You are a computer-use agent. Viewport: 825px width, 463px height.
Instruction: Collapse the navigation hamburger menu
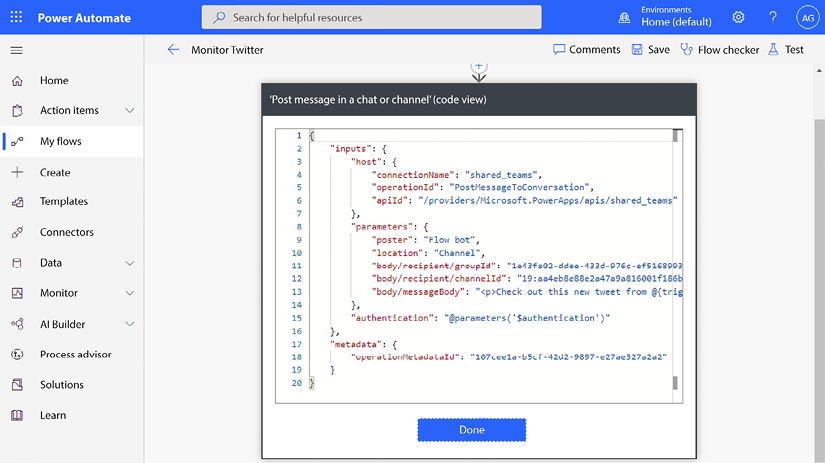pyautogui.click(x=17, y=51)
